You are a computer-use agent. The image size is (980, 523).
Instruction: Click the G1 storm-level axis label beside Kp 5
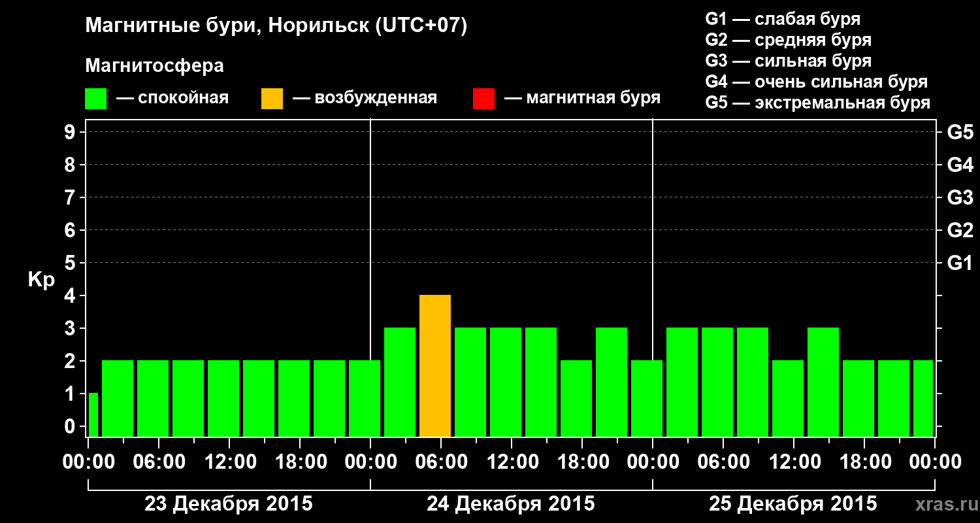coord(960,263)
